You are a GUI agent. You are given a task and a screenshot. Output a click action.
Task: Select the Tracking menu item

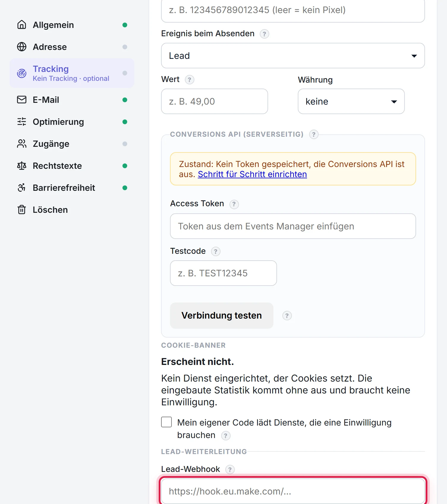(x=72, y=73)
